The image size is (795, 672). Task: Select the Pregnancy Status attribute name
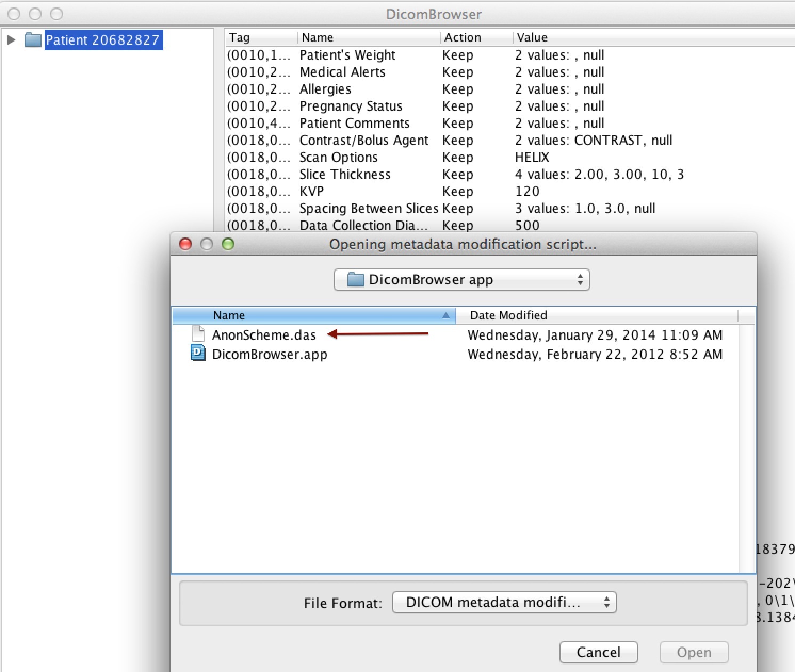(351, 106)
